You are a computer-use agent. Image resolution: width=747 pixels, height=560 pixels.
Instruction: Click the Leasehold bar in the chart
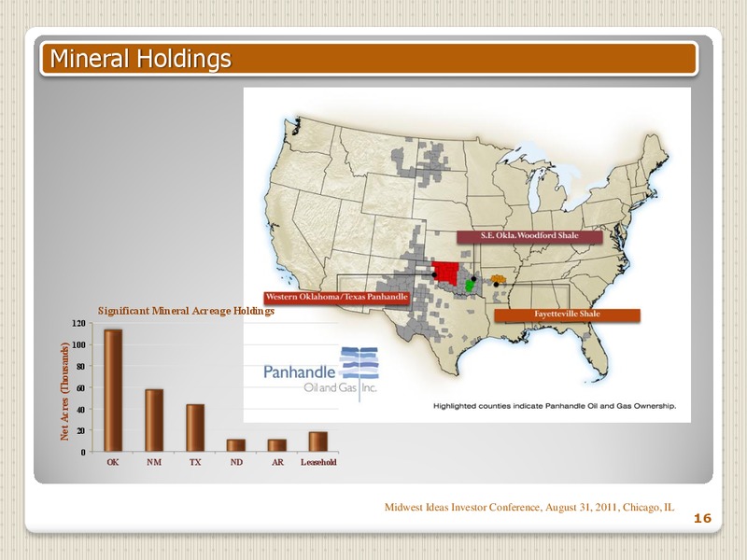click(x=317, y=441)
